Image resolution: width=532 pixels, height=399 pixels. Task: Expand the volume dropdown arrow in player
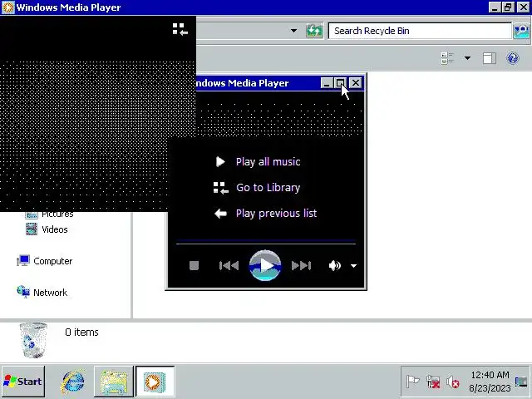pos(353,266)
